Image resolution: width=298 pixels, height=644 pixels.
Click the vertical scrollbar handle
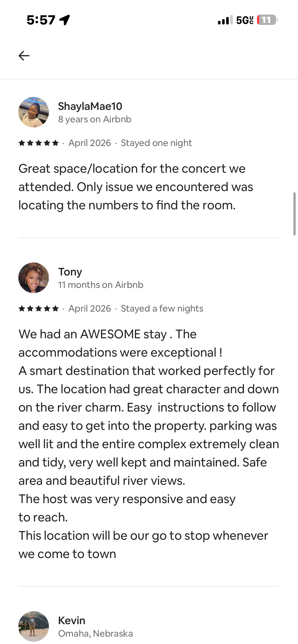point(294,214)
